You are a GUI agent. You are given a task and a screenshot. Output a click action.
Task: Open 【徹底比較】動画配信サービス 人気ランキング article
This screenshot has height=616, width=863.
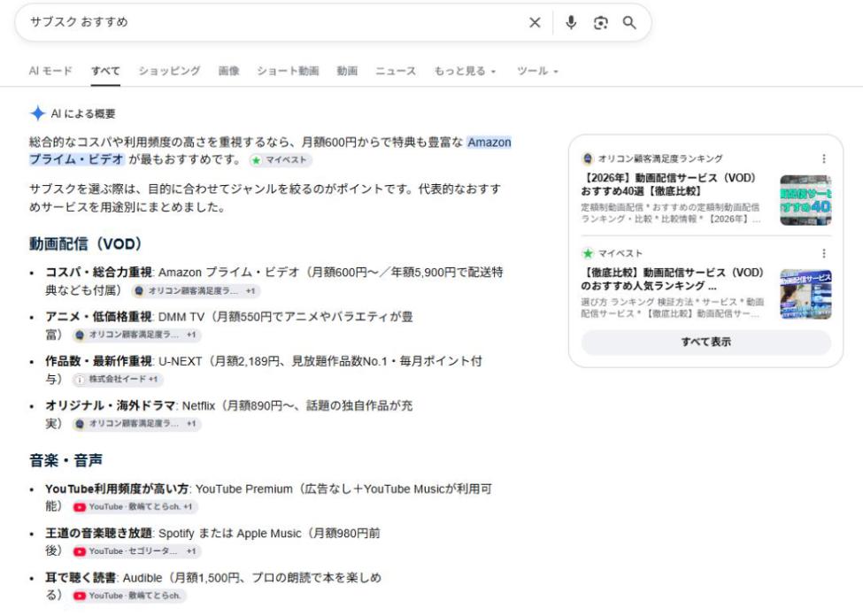pos(672,279)
